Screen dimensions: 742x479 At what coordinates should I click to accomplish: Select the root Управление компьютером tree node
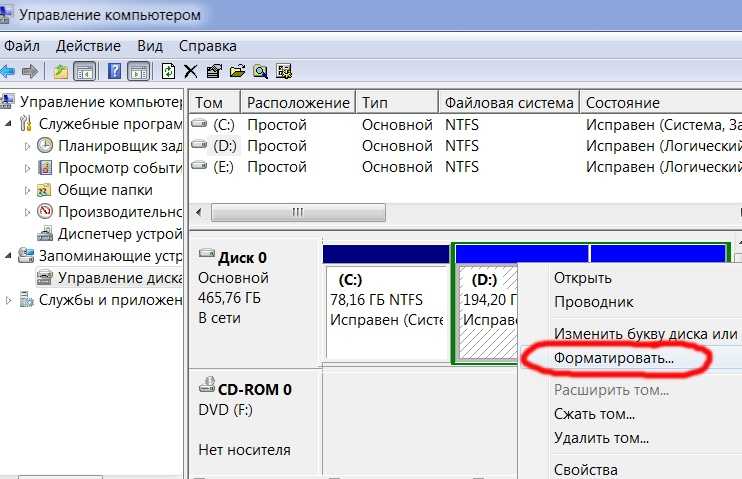click(x=100, y=102)
